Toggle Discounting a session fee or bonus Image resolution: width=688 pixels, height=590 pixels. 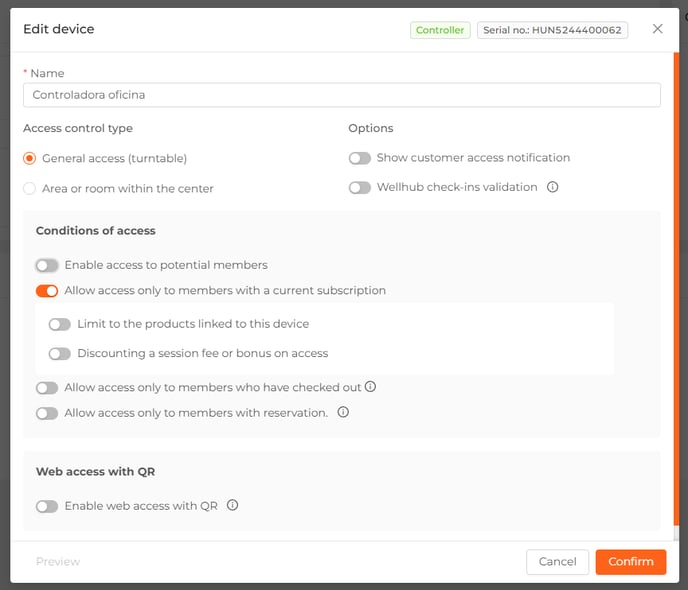[60, 354]
